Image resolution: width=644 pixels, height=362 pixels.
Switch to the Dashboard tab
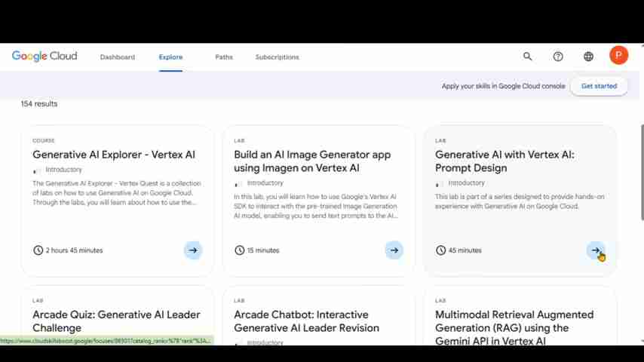[118, 57]
